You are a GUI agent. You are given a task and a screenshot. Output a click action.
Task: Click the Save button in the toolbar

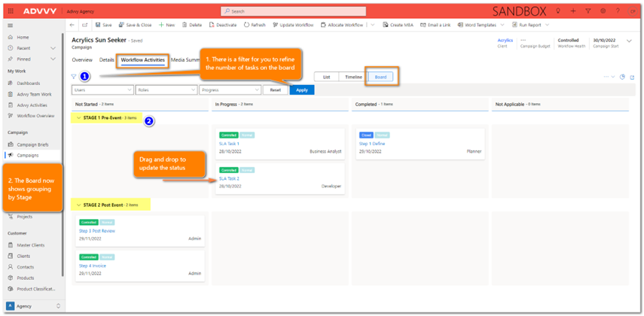point(102,25)
